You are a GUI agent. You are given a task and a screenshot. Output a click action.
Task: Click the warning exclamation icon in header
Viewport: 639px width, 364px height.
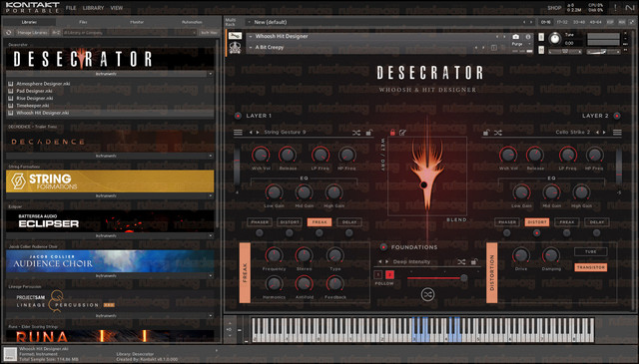(615, 7)
